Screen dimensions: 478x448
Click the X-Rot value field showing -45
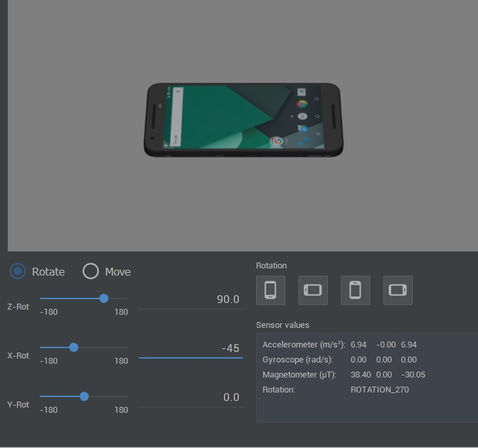(191, 348)
